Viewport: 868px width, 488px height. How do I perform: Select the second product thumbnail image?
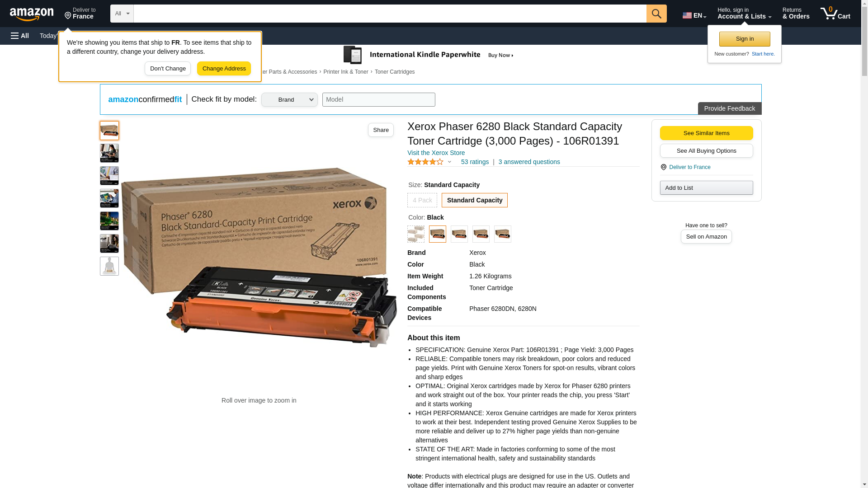tap(109, 153)
